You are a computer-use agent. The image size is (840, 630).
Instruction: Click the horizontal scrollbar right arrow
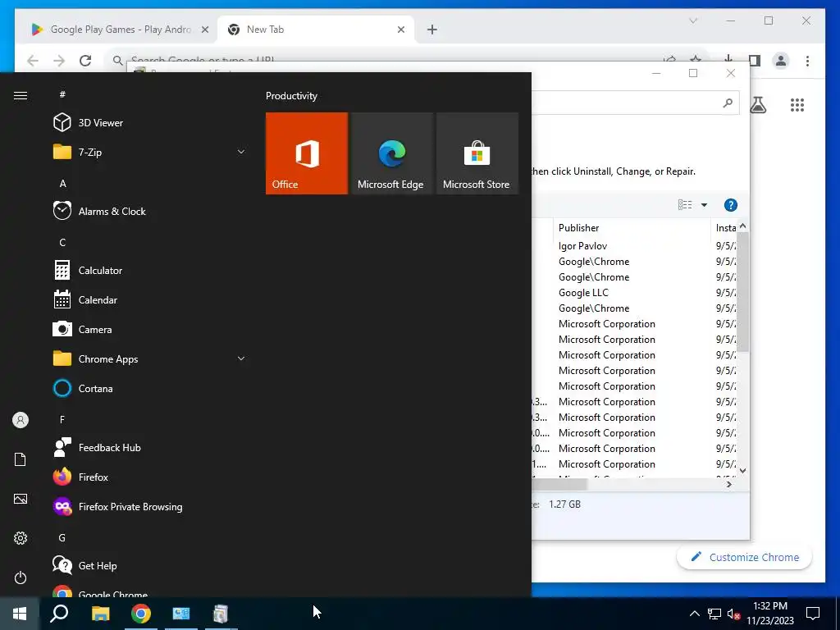point(728,484)
